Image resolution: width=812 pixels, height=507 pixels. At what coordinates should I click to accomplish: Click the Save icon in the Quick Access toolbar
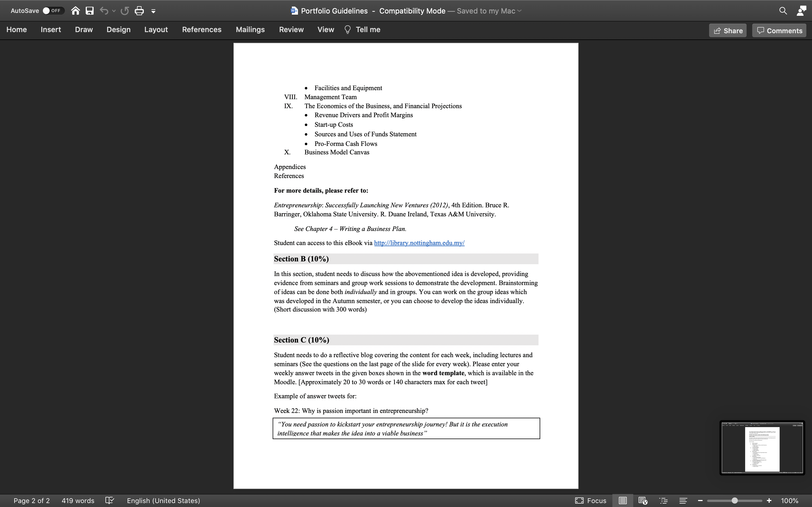[x=89, y=10]
